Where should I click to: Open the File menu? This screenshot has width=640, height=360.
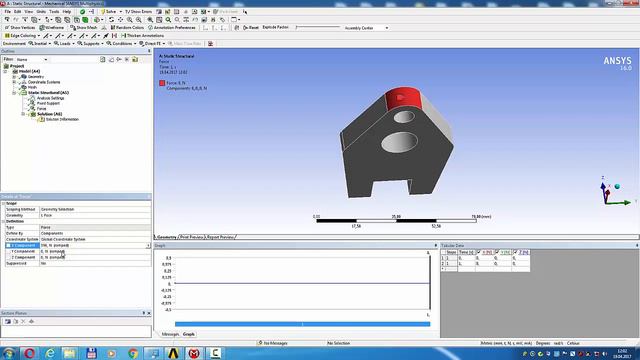point(7,12)
